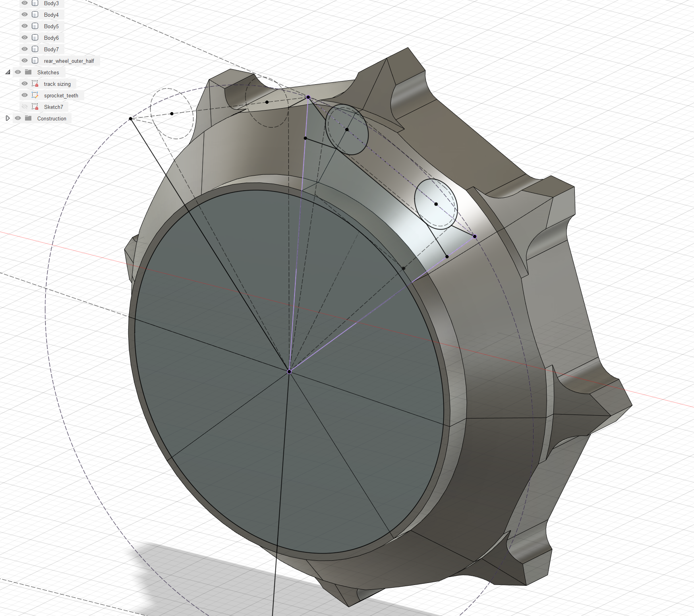Click the editing sketch icon beside sprocket_teeth
The width and height of the screenshot is (694, 616).
click(34, 95)
